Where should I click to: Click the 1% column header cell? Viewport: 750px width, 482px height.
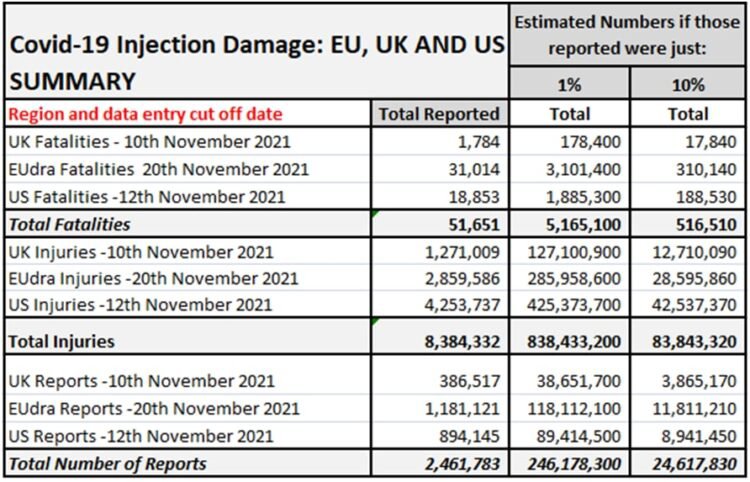pos(570,86)
